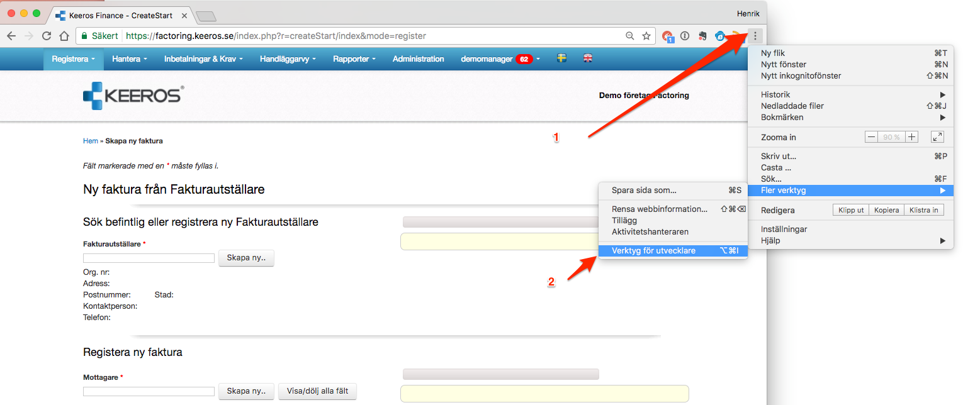Viewport: 980px width, 405px height.
Task: Open Aktivitetshanteraren from submenu
Action: point(672,231)
